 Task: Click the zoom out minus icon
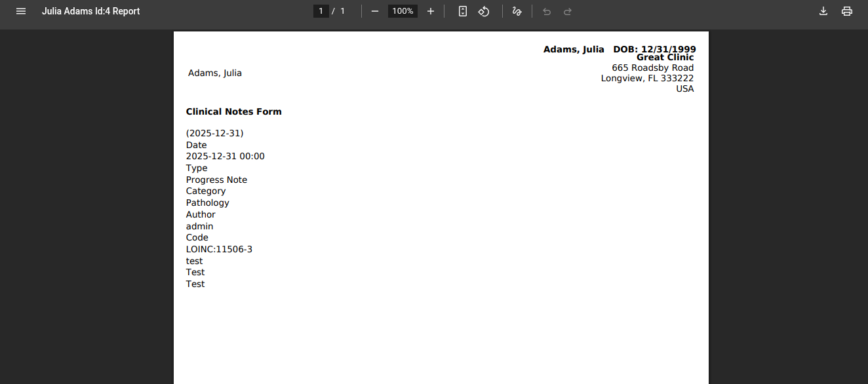pos(375,11)
